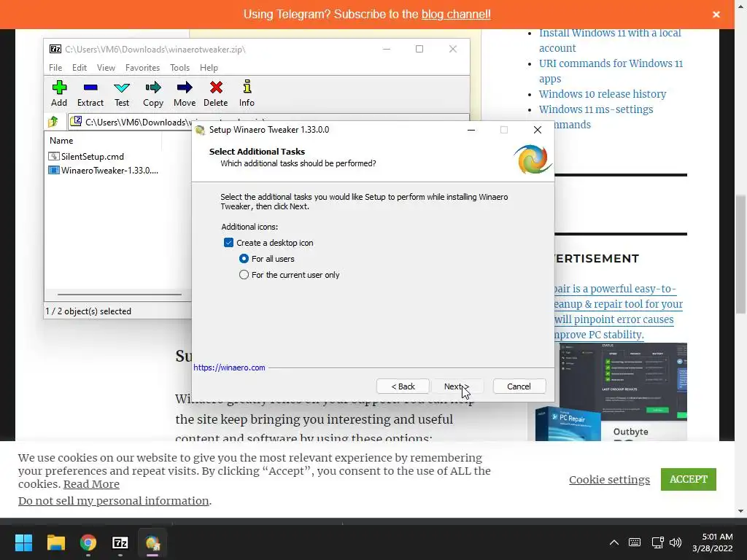Screen dimensions: 747x560
Task: Click the Move icon in 7-Zip toolbar
Action: [185, 93]
